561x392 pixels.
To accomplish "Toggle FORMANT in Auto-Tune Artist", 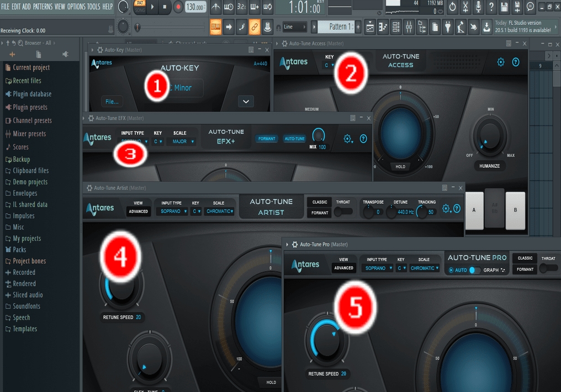I will pos(320,213).
